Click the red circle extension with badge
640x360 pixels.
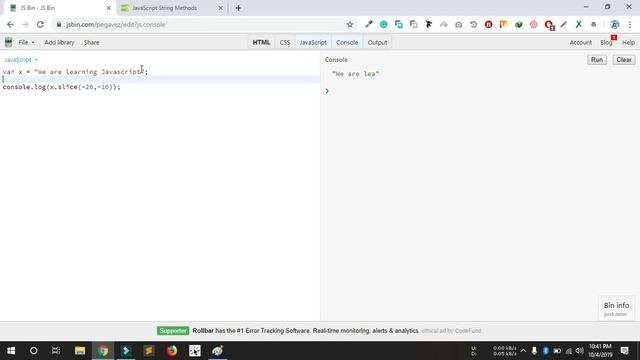point(549,25)
